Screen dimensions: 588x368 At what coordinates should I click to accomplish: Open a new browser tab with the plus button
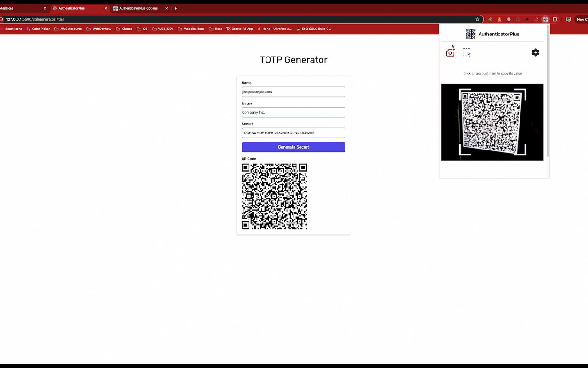coord(176,8)
